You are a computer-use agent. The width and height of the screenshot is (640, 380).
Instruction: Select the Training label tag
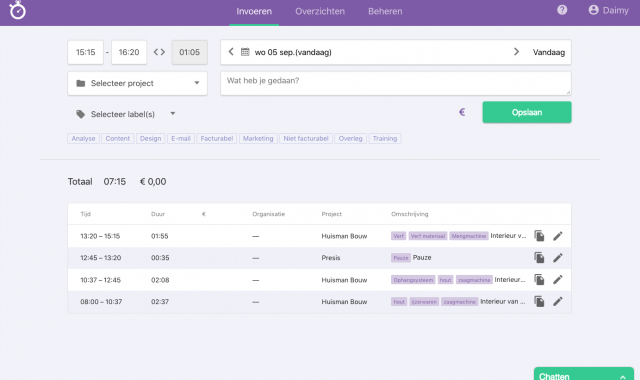(385, 138)
